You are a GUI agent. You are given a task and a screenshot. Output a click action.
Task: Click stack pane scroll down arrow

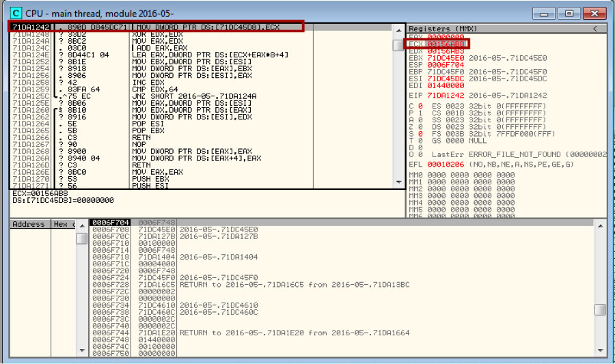(599, 350)
